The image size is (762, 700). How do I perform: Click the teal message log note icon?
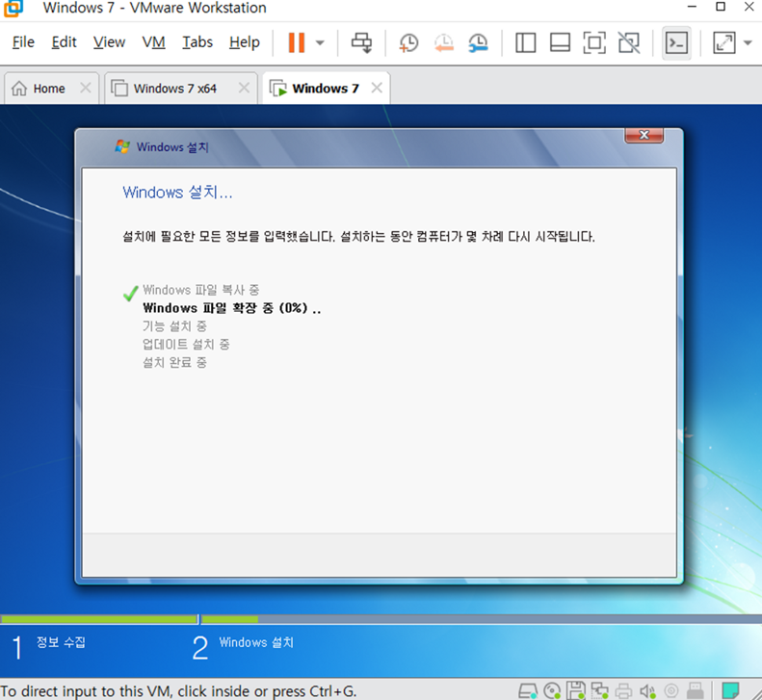pyautogui.click(x=730, y=689)
